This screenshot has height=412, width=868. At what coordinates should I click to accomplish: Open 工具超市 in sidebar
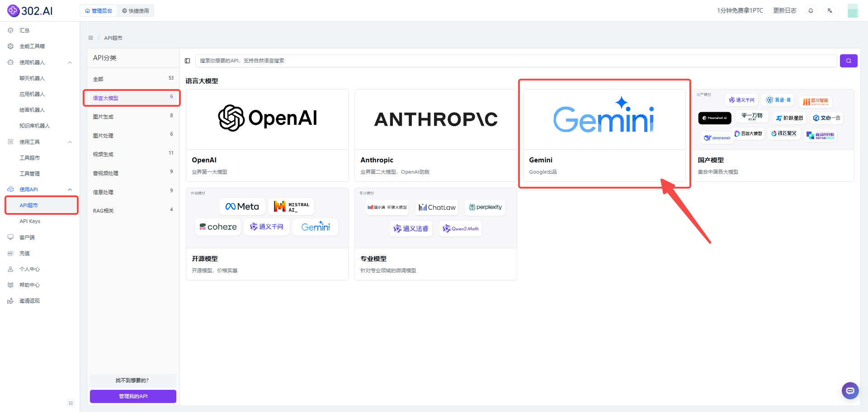pyautogui.click(x=30, y=158)
